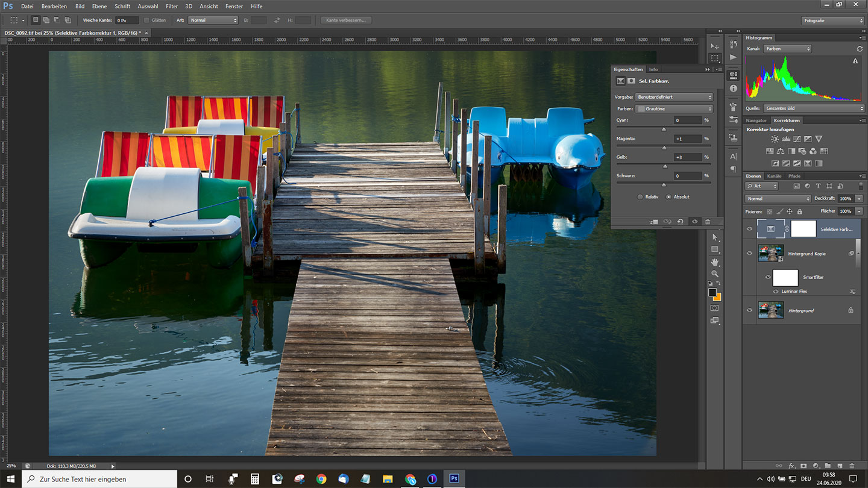
Task: Select the Hand tool in the toolbar
Action: [x=715, y=262]
